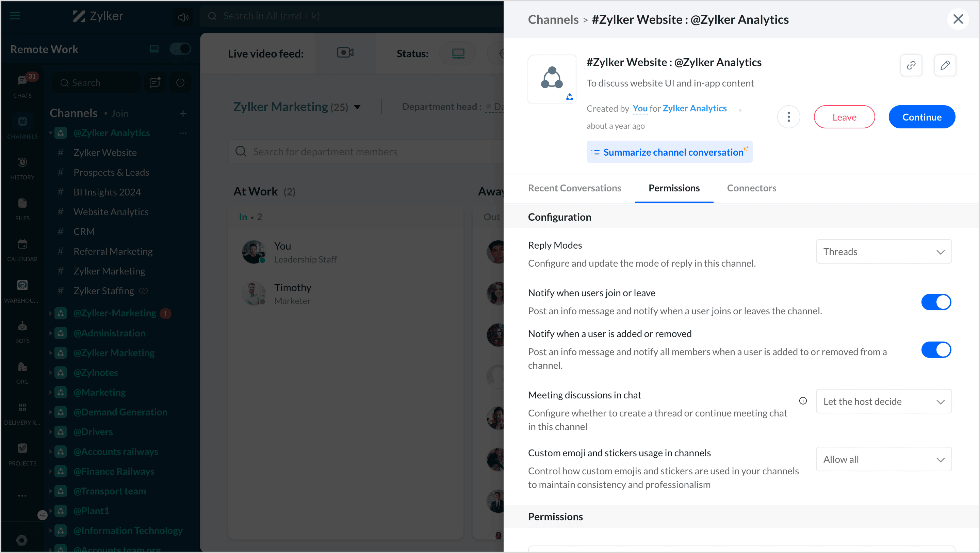Screen dimensions: 980x553
Task: Switch to the Recent Conversations tab
Action: click(574, 188)
